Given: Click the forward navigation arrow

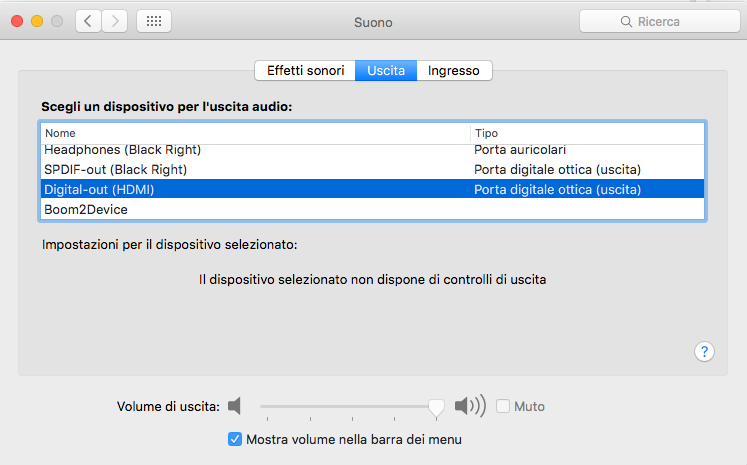Looking at the screenshot, I should [x=115, y=21].
